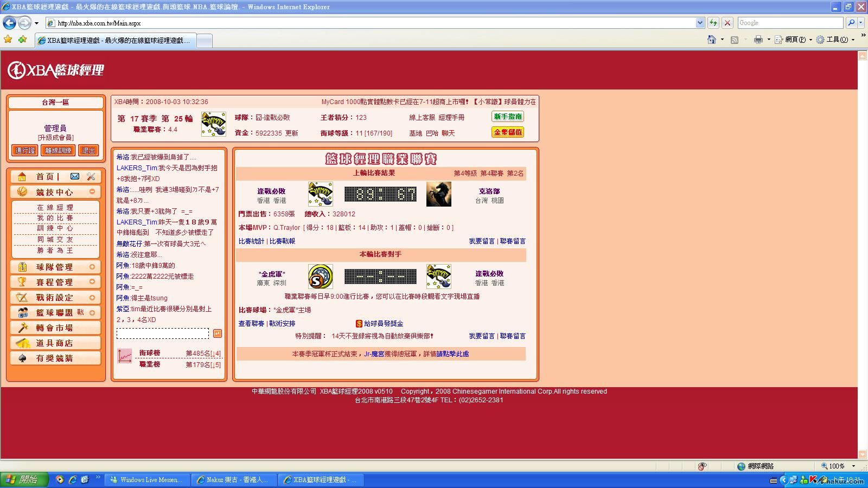Image resolution: width=868 pixels, height=488 pixels.
Task: Click the printer icon in IE toolbar
Action: (x=758, y=40)
